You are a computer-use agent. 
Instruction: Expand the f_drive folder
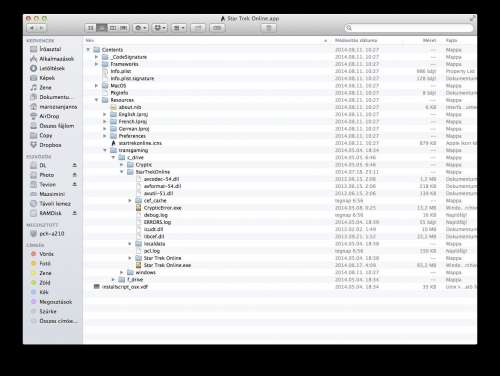click(x=113, y=280)
